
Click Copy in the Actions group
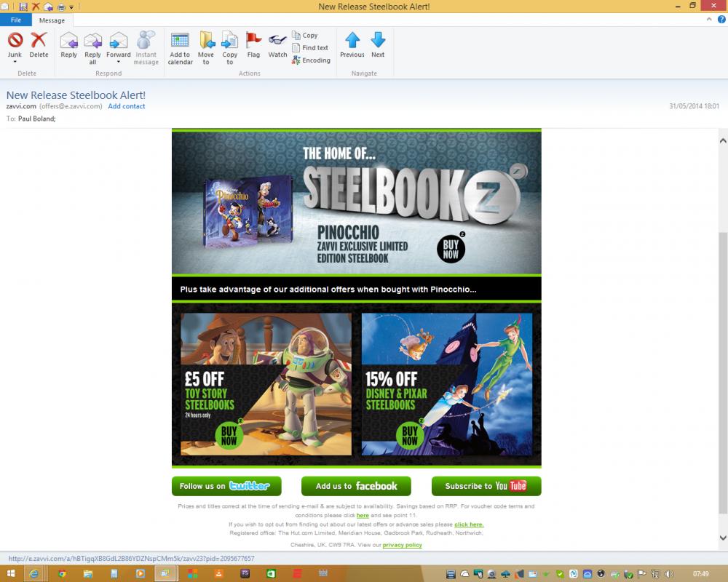305,35
